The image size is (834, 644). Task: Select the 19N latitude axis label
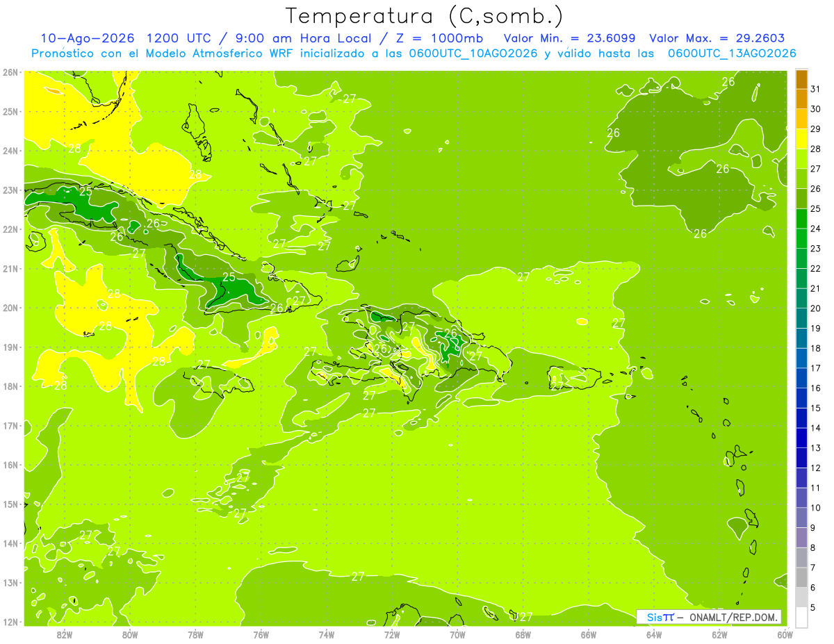(x=10, y=347)
